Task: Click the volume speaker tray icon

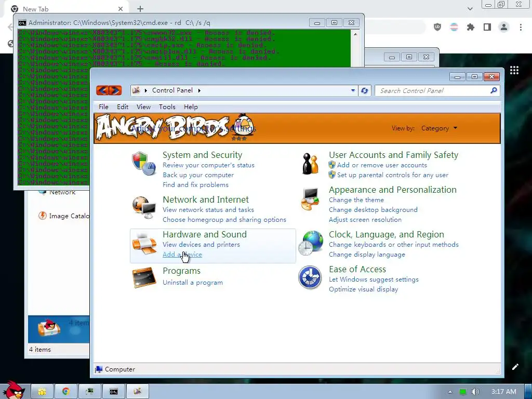Action: [x=475, y=392]
